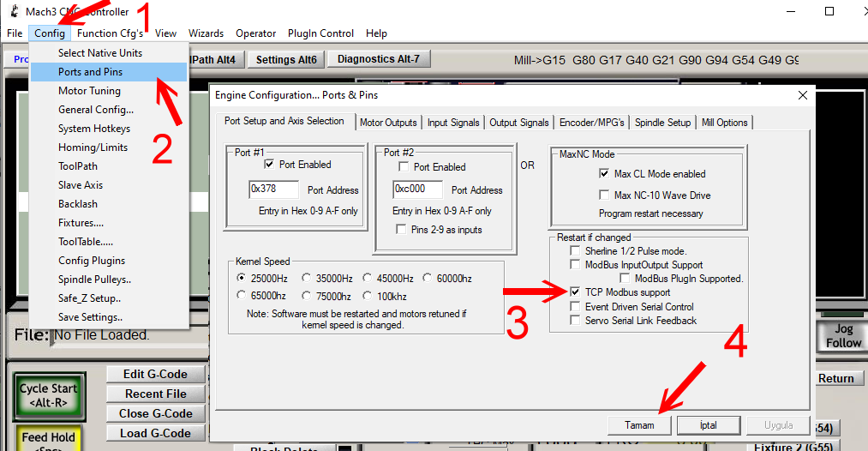Viewport: 868px width, 451px height.
Task: Open the PlugIn Control menu
Action: [x=320, y=33]
